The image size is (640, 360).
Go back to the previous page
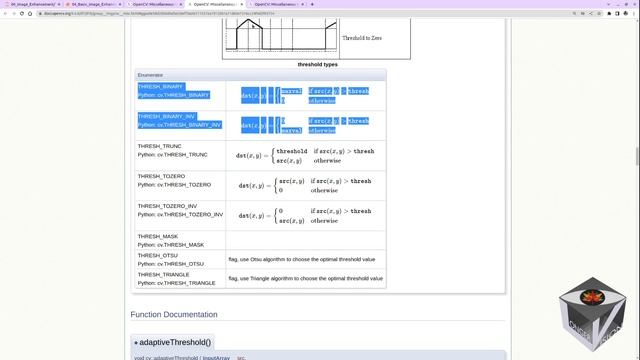(x=5, y=13)
